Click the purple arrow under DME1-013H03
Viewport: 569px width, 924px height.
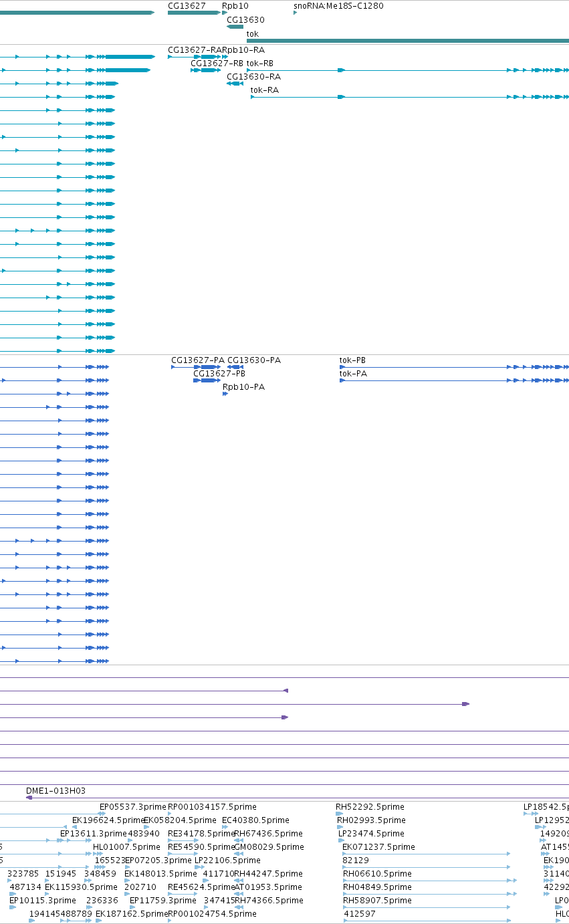pyautogui.click(x=29, y=797)
